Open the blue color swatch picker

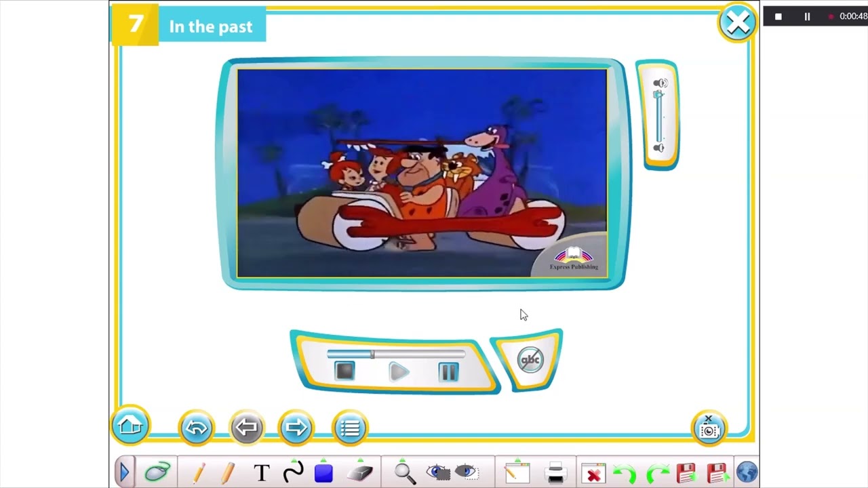click(x=324, y=472)
